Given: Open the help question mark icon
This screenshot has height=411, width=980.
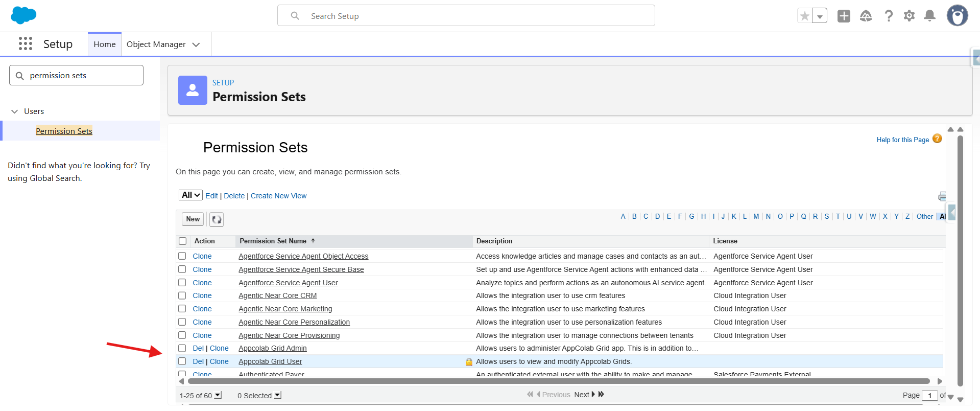Looking at the screenshot, I should click(889, 16).
